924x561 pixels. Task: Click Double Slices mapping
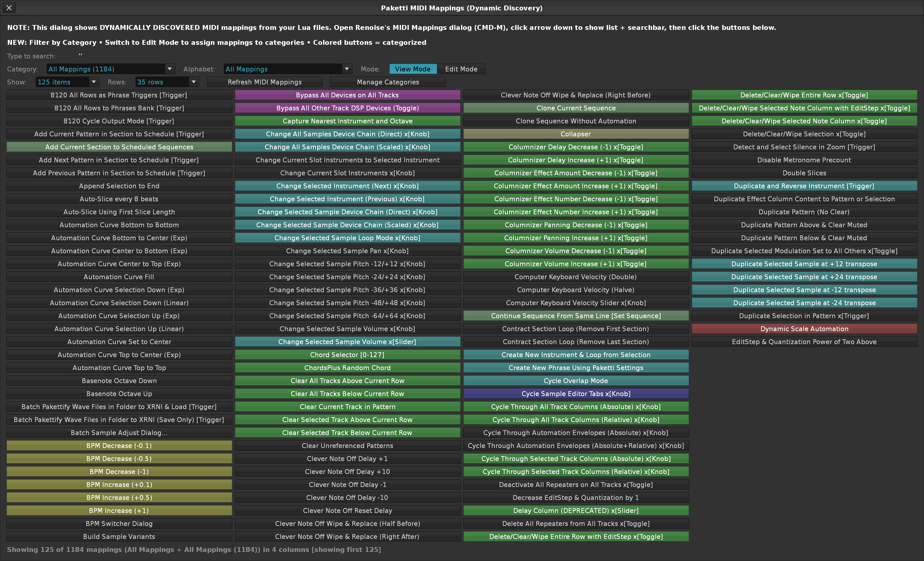click(x=804, y=173)
